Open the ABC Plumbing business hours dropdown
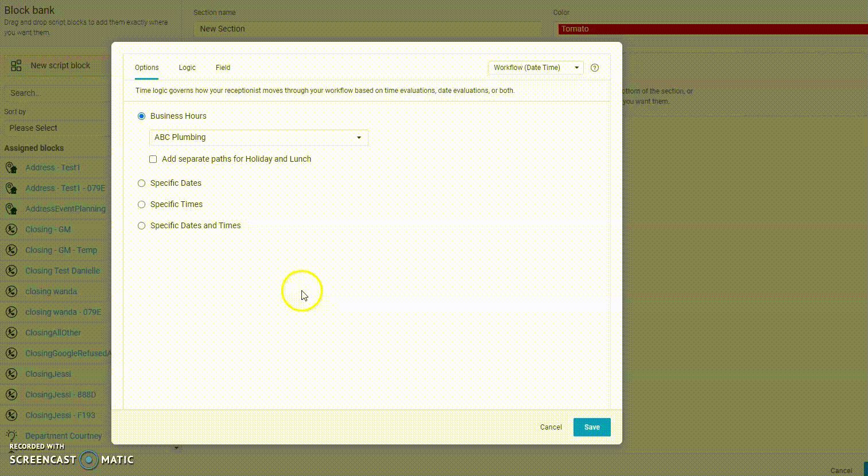This screenshot has height=476, width=868. coord(258,138)
